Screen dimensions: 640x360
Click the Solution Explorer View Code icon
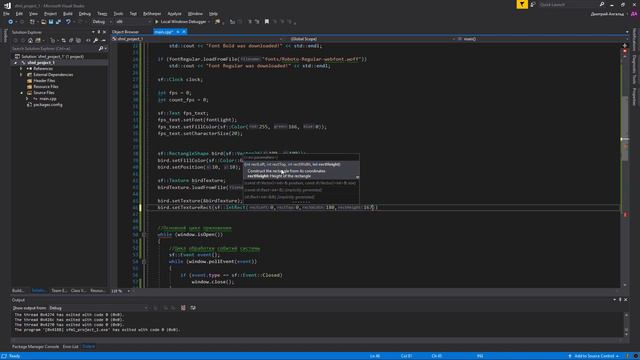point(88,40)
